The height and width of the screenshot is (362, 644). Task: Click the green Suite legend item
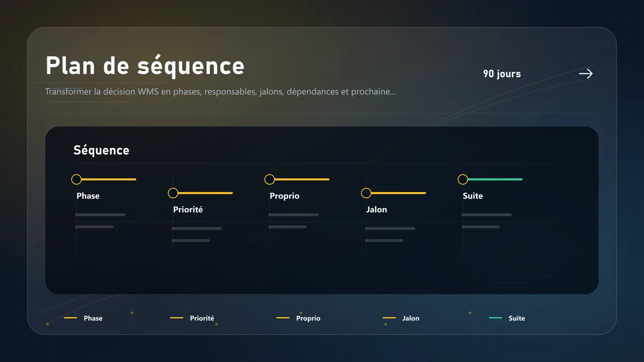(x=507, y=318)
